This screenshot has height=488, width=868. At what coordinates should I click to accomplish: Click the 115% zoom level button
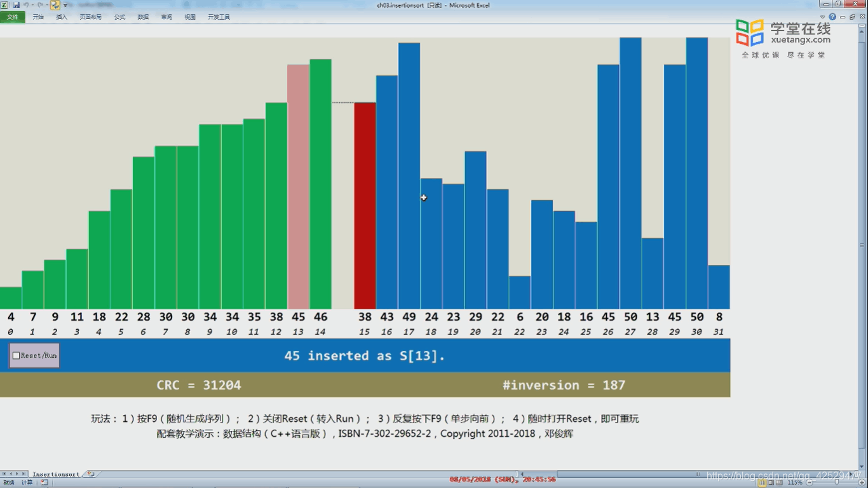tap(795, 482)
